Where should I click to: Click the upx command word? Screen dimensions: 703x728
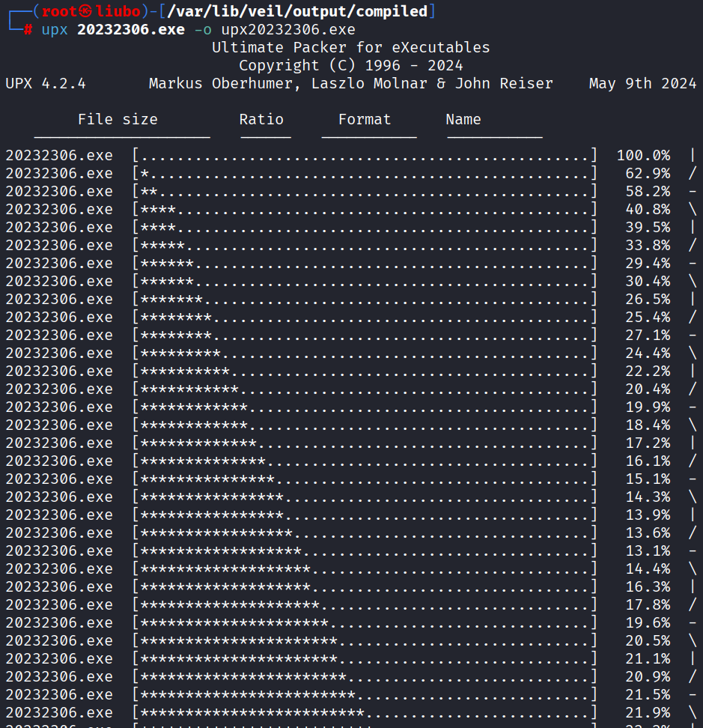pyautogui.click(x=55, y=30)
